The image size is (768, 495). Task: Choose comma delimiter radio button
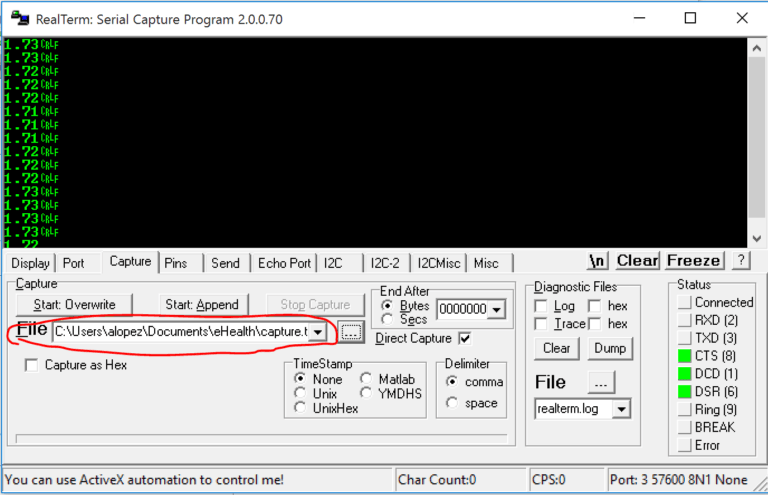(x=452, y=381)
